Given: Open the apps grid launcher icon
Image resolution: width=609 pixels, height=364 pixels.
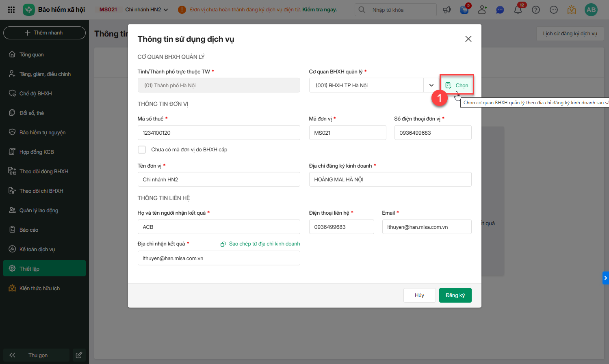Looking at the screenshot, I should (11, 10).
